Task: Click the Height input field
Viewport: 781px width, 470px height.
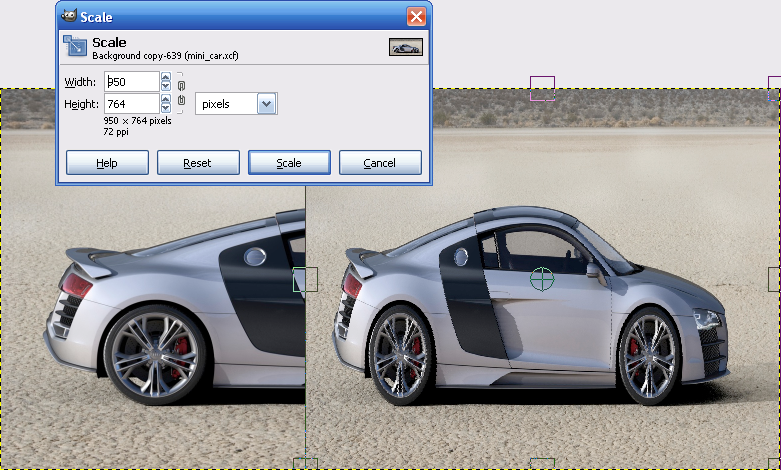Action: [132, 104]
